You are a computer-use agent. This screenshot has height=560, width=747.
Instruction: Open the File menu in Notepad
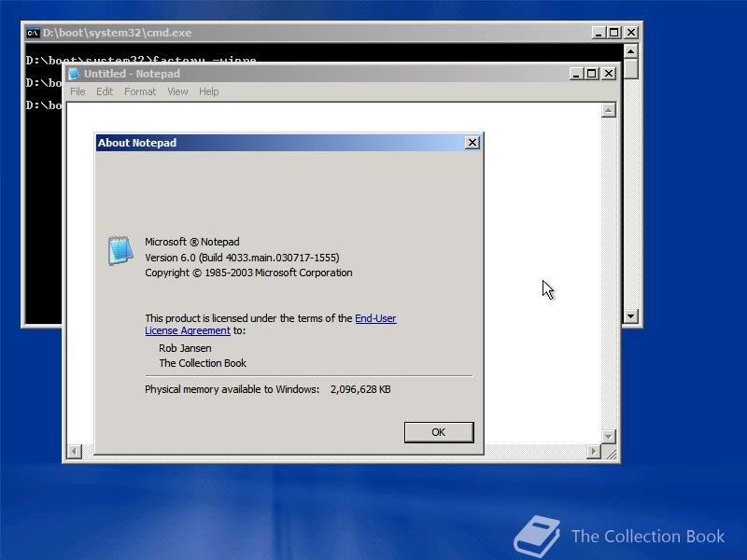pos(78,91)
